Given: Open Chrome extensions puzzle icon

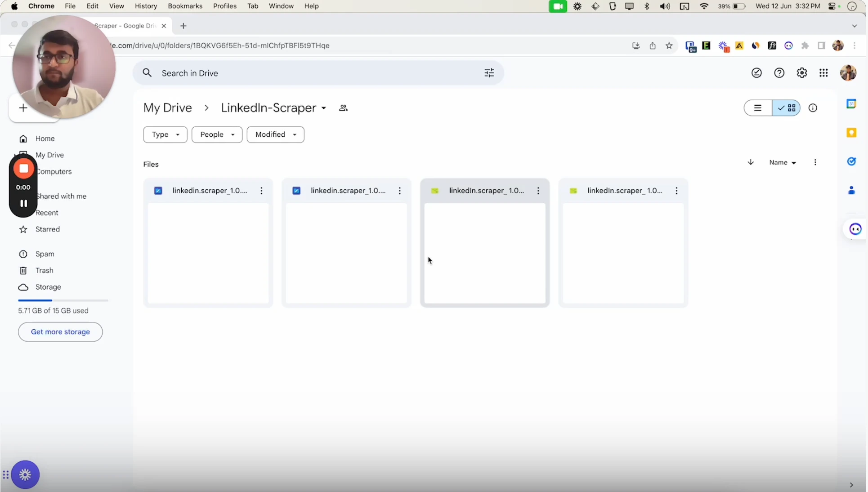Looking at the screenshot, I should 805,45.
